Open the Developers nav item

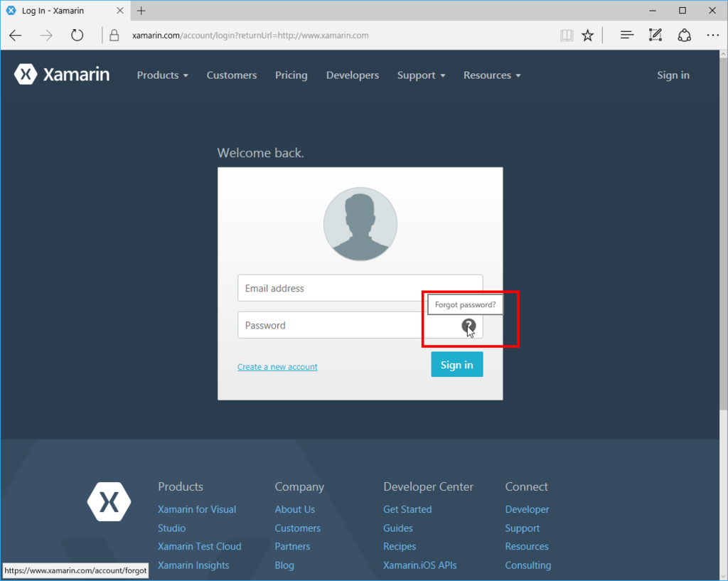coord(353,75)
